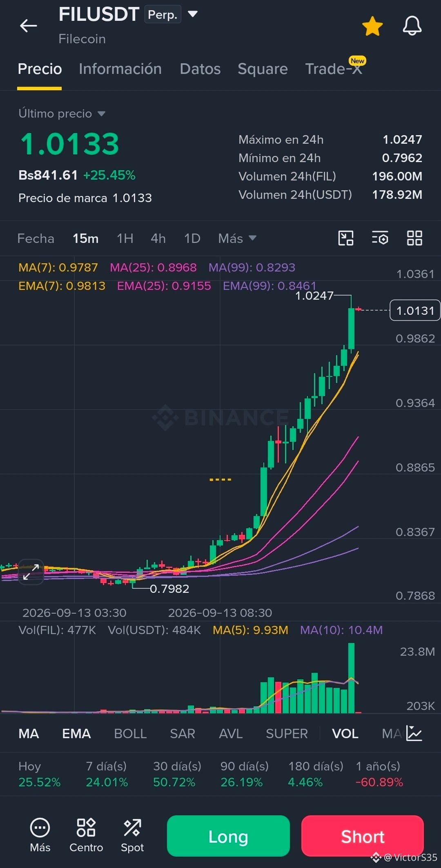Open the Centro icon in bottom bar
This screenshot has width=441, height=868.
coord(86,835)
